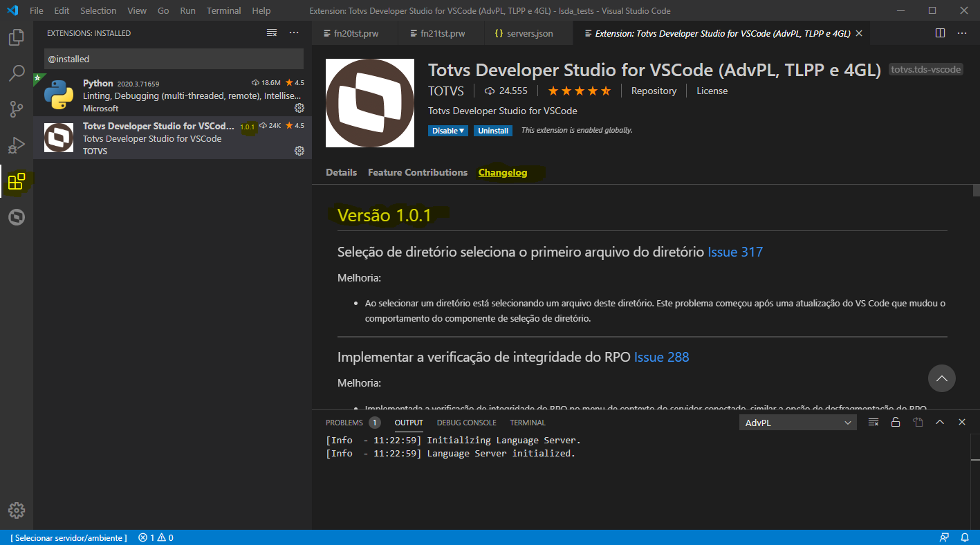
Task: Open the Repository link
Action: (654, 91)
